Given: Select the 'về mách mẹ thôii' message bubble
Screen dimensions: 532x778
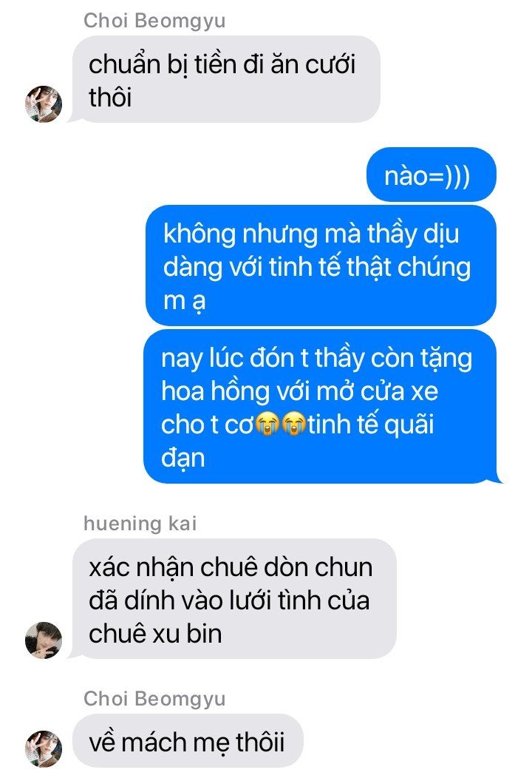Looking at the screenshot, I should tap(188, 741).
